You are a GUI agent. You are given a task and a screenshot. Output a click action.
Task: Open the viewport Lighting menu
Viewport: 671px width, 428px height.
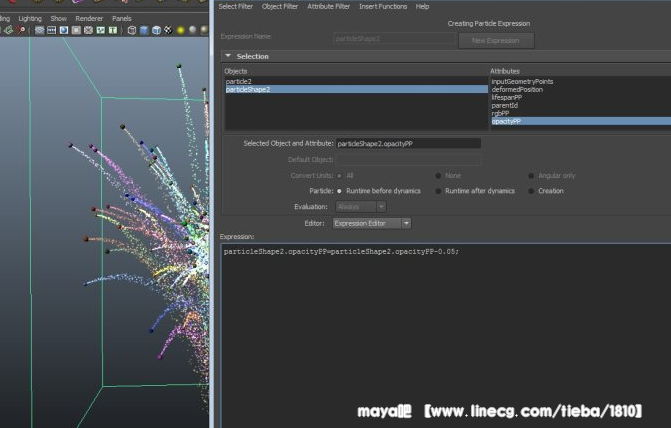click(30, 18)
